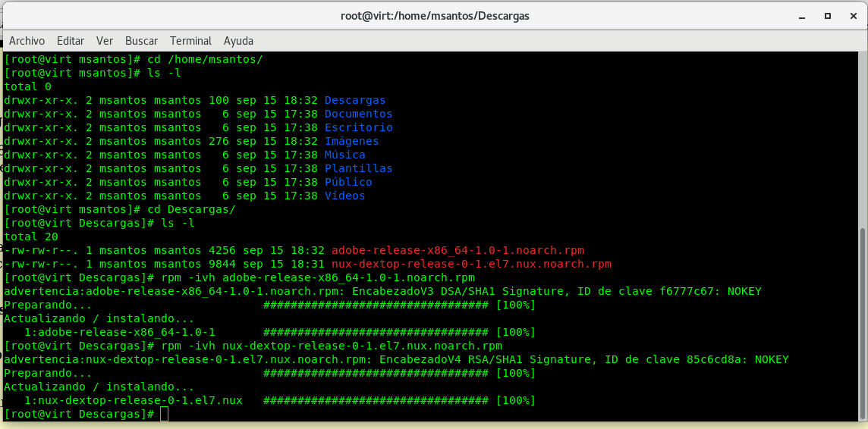Viewport: 868px width, 429px height.
Task: Click the blue Descargas directory in the listing
Action: click(x=355, y=100)
